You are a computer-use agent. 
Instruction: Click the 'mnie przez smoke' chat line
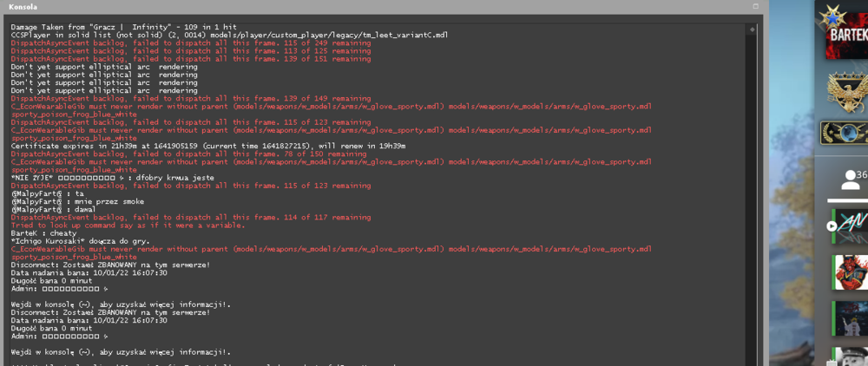click(77, 202)
